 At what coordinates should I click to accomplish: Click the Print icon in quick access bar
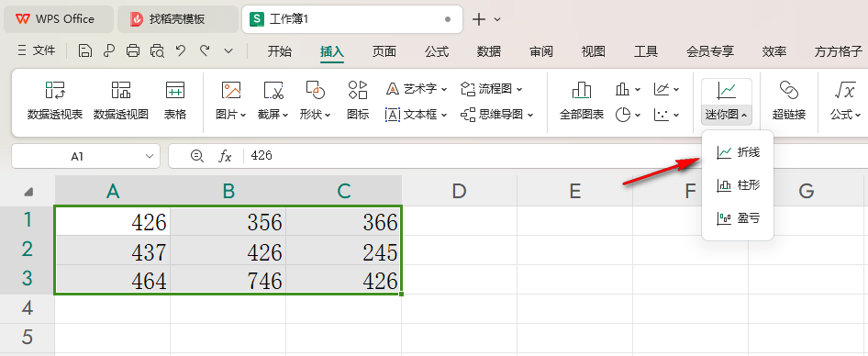click(133, 51)
